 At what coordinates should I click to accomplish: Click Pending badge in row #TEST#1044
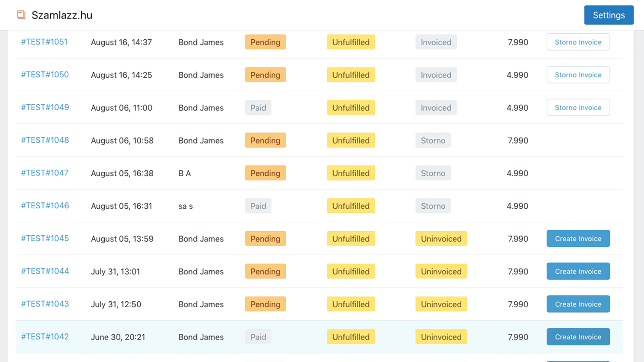(265, 271)
